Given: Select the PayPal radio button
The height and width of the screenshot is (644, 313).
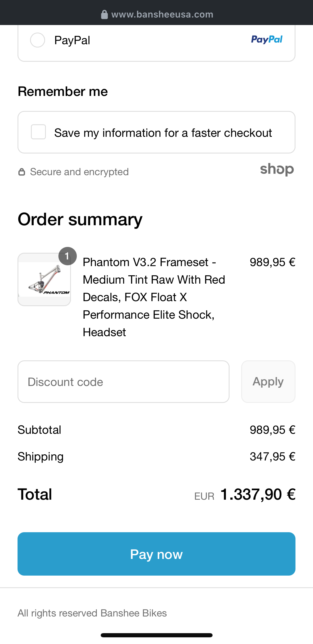Looking at the screenshot, I should pyautogui.click(x=38, y=40).
